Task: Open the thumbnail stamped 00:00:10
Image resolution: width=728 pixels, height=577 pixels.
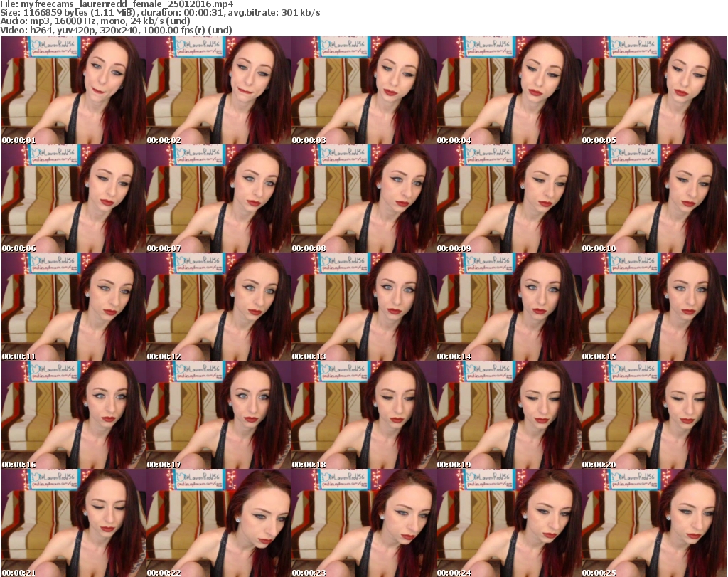Action: (654, 198)
